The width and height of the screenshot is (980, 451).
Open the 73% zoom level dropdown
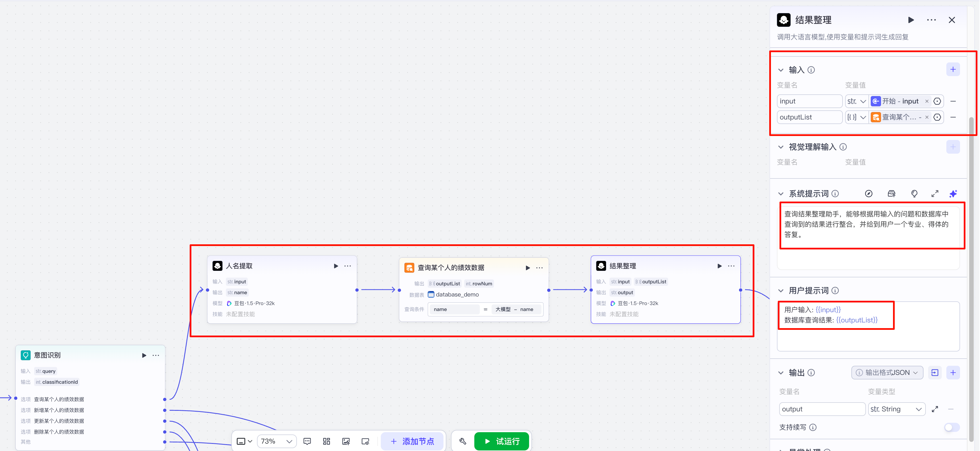click(277, 441)
